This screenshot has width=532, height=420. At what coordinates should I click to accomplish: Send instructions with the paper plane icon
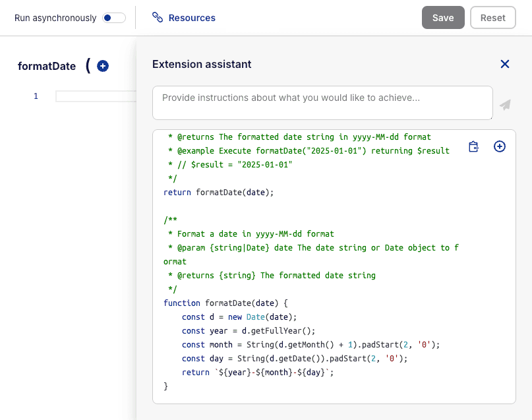[x=505, y=105]
